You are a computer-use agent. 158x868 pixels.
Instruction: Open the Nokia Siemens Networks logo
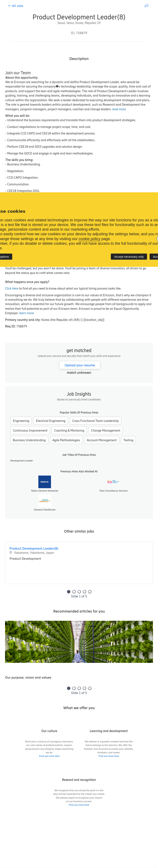pos(45,481)
